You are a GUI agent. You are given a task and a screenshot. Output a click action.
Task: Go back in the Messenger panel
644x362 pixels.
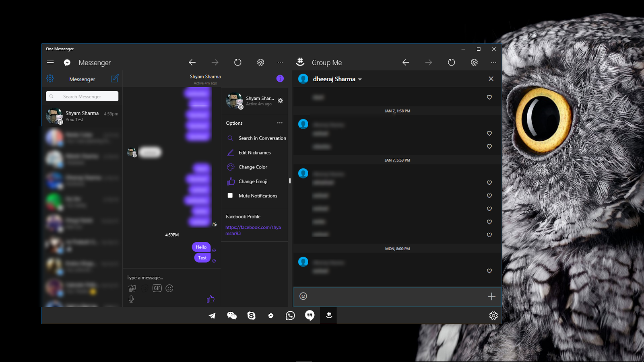tap(192, 62)
